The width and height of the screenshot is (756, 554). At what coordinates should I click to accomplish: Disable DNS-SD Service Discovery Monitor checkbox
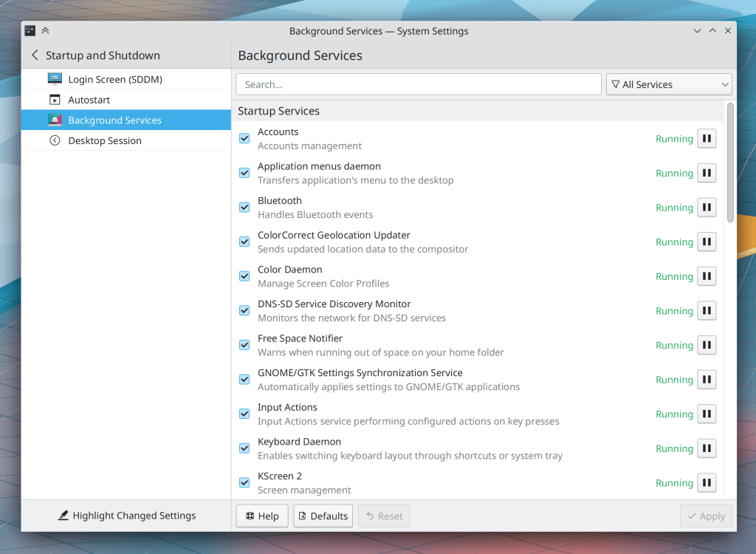(244, 310)
